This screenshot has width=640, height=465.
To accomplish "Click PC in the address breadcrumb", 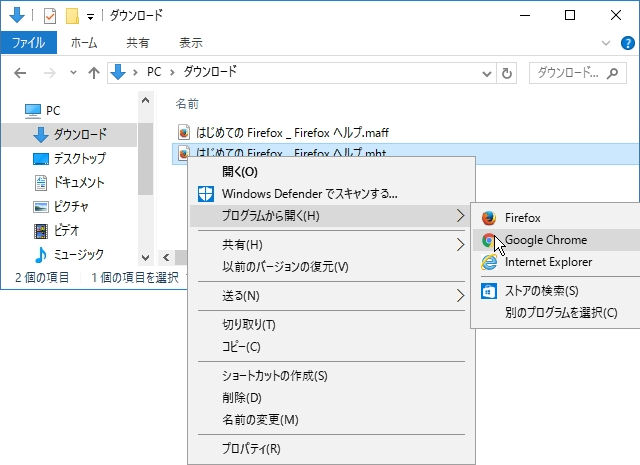I will pos(154,72).
